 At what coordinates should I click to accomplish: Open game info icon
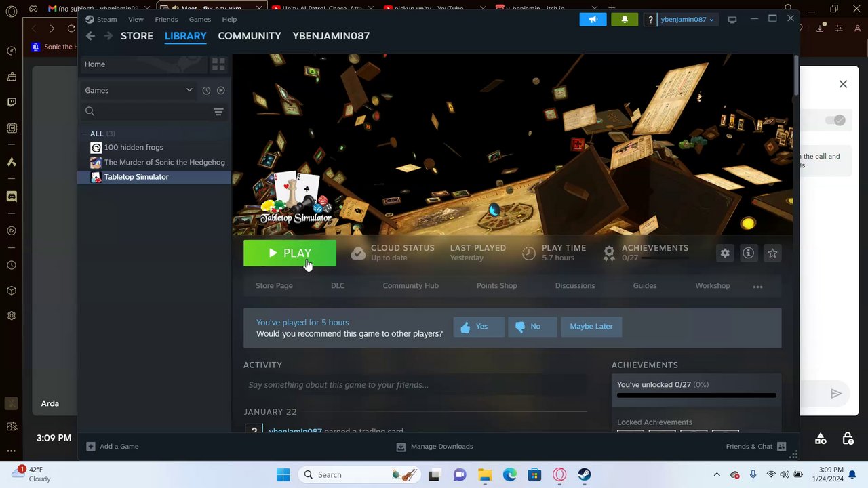coord(748,253)
